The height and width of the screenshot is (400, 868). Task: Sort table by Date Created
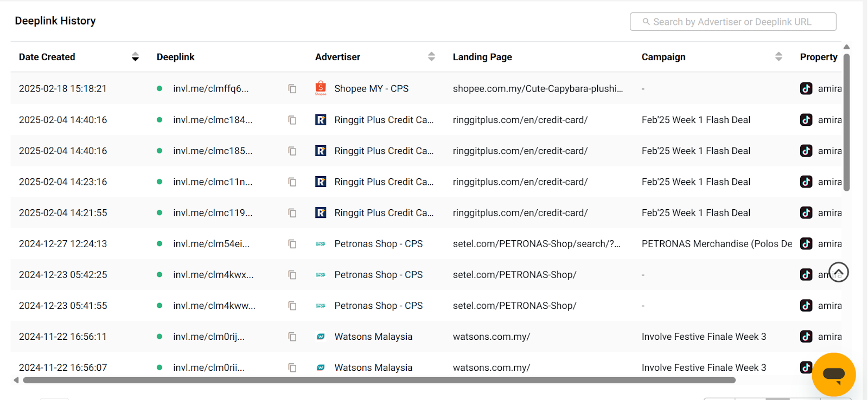(135, 57)
